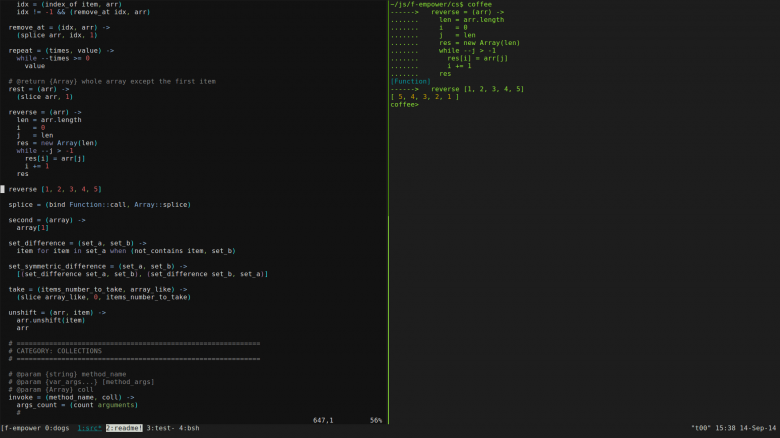Click the 14-Sep-14 date in status bar

[758, 428]
